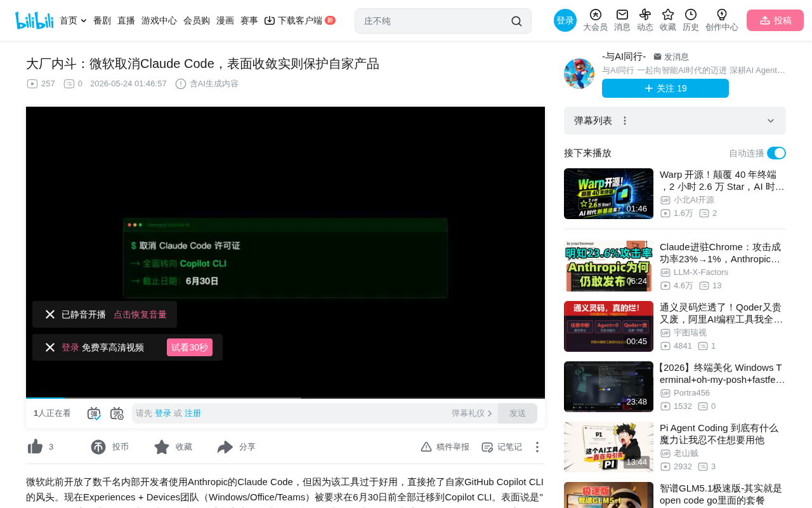
Task: Click 登录 link in danmaku input
Action: (x=163, y=413)
